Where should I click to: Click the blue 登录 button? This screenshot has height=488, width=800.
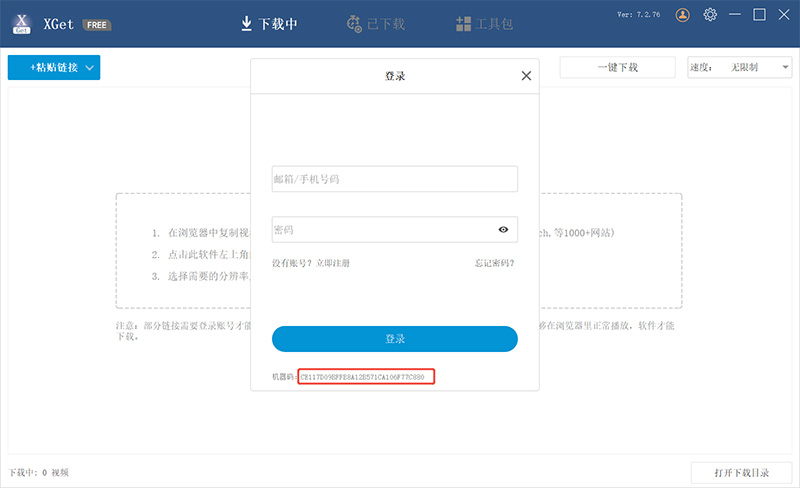tap(394, 339)
